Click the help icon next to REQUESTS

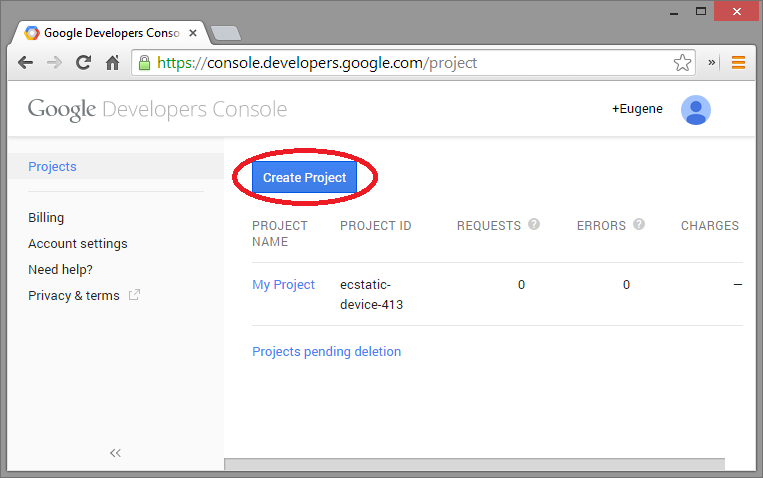(534, 224)
